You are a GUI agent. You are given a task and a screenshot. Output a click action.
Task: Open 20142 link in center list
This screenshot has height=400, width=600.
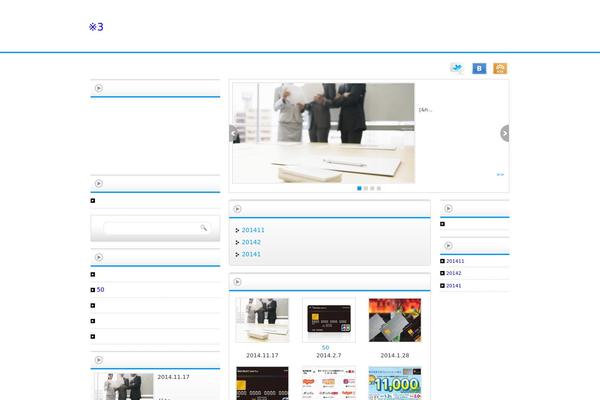[x=251, y=242]
